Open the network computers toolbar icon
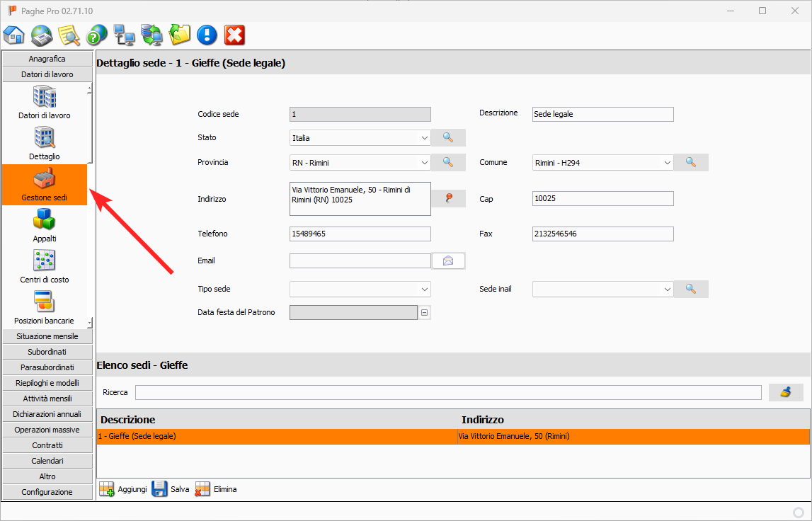This screenshot has height=521, width=812. [x=125, y=35]
